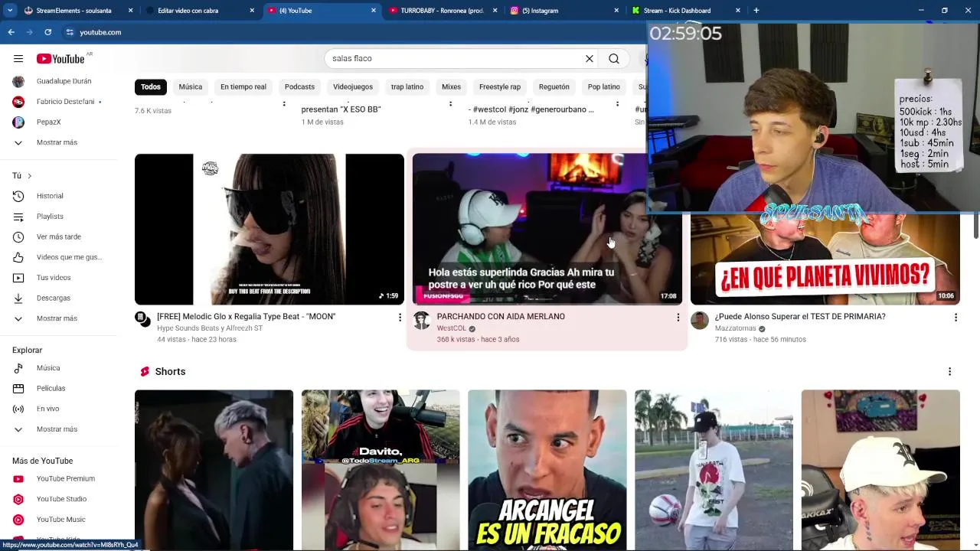Image resolution: width=980 pixels, height=551 pixels.
Task: Open options for PARCHANDO CON AIDA MERLANO video
Action: pos(678,317)
